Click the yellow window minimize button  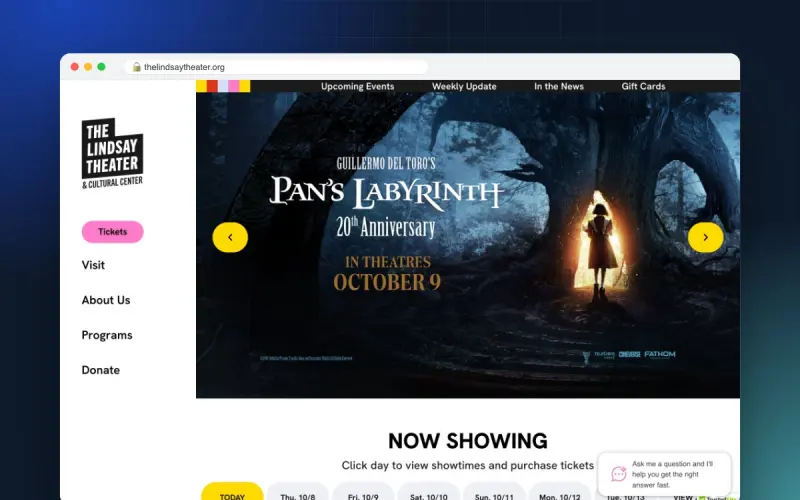click(x=88, y=67)
